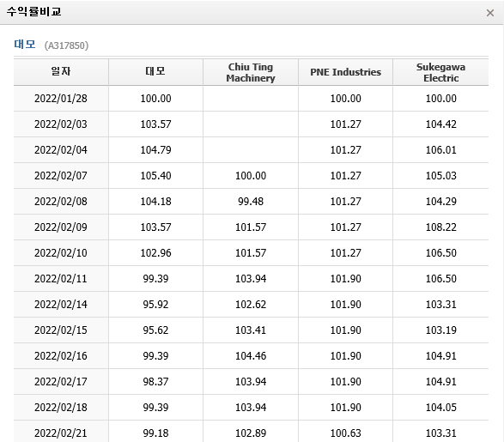Click 대모 value 95.62 on 2022/02/15
The image size is (504, 442).
coord(155,330)
